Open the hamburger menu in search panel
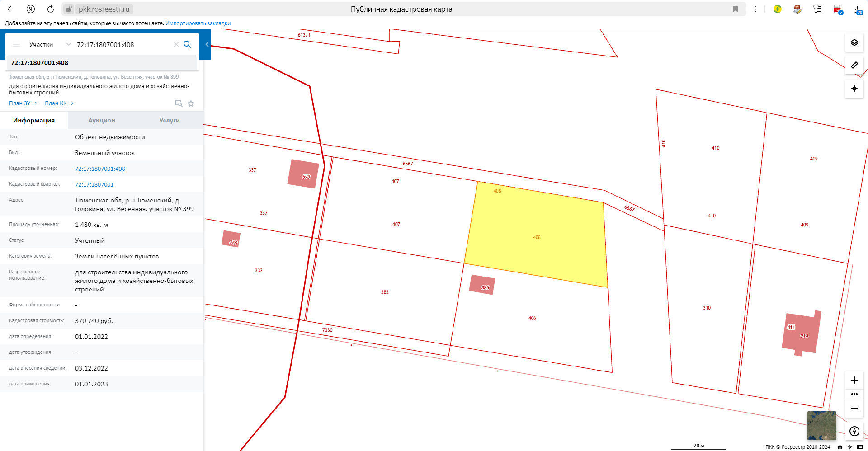The width and height of the screenshot is (868, 451). (x=16, y=44)
